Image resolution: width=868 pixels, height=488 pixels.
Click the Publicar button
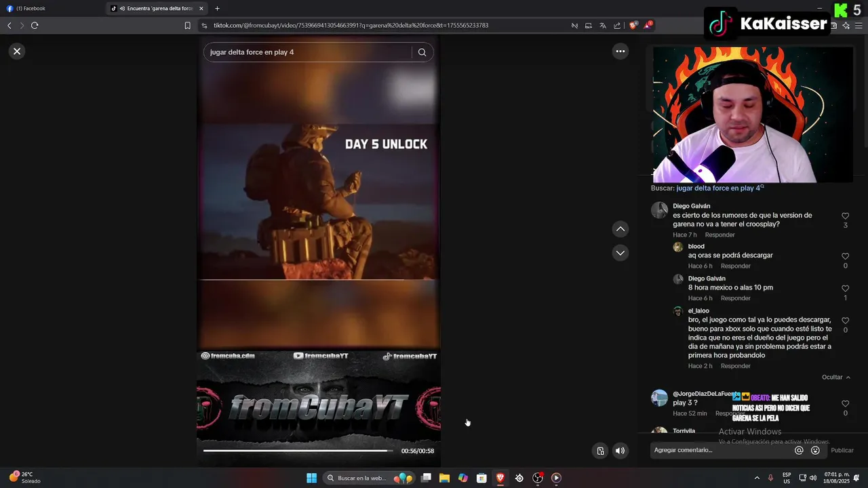tap(842, 450)
